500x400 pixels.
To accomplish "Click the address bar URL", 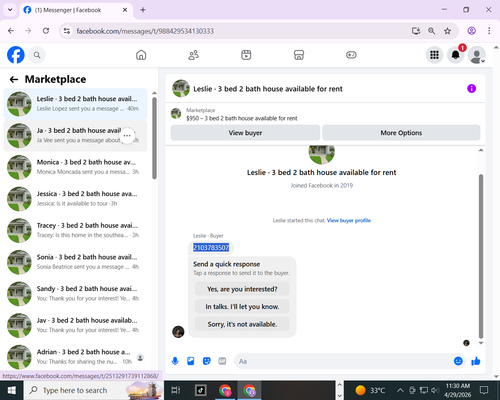I will click(145, 31).
